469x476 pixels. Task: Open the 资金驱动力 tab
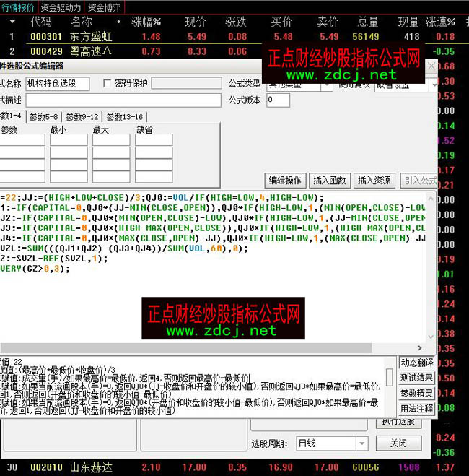(x=61, y=7)
